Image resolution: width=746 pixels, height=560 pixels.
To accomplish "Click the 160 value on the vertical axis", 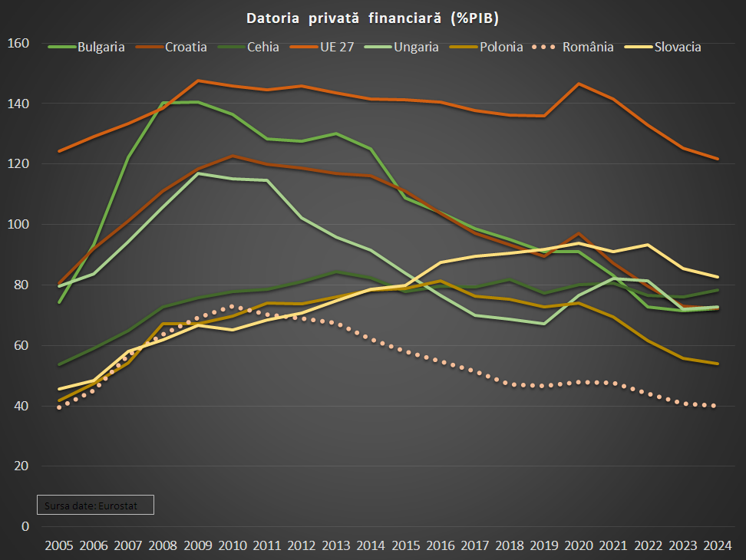I will coord(18,43).
